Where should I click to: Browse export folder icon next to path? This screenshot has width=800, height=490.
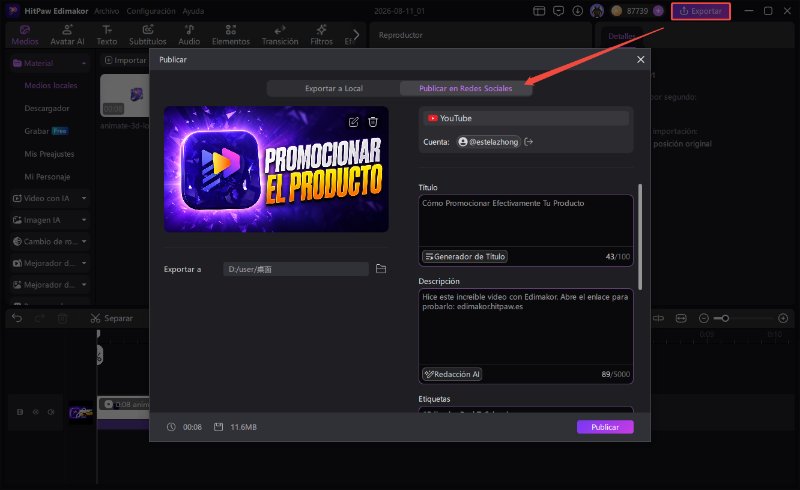tap(381, 268)
